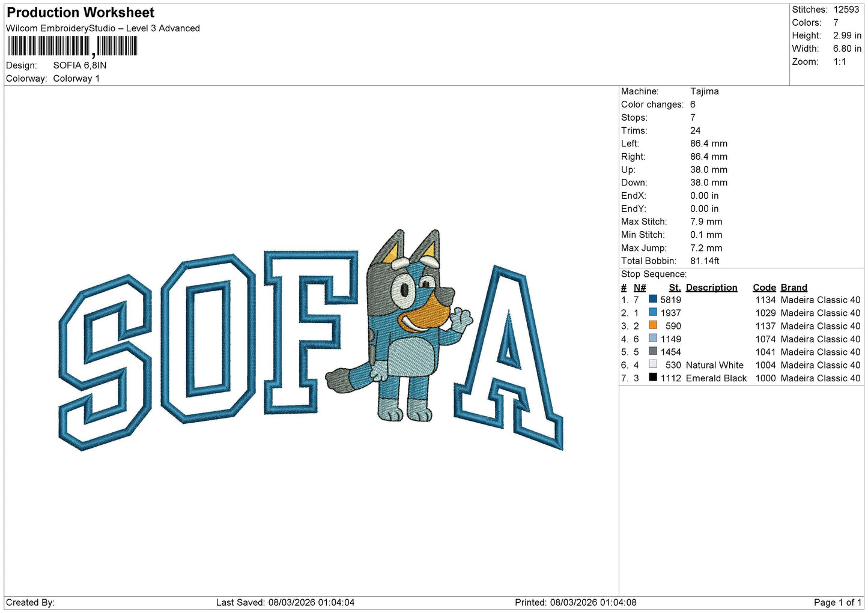Screen dimensions: 868x613
Task: Click the Down value 38.0 mm
Action: [709, 183]
